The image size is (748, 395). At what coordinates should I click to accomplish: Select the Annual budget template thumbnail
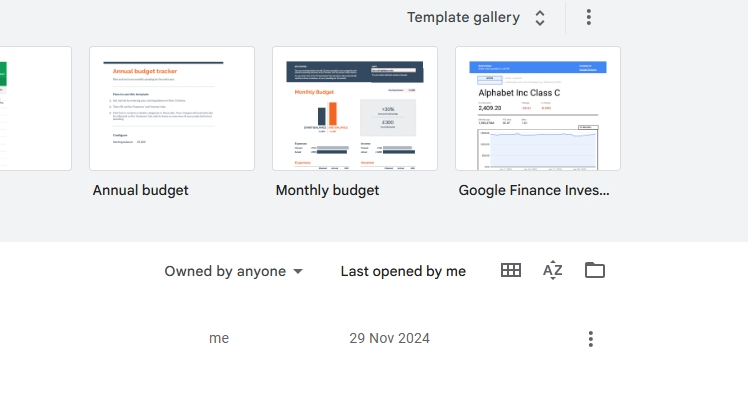click(x=172, y=108)
